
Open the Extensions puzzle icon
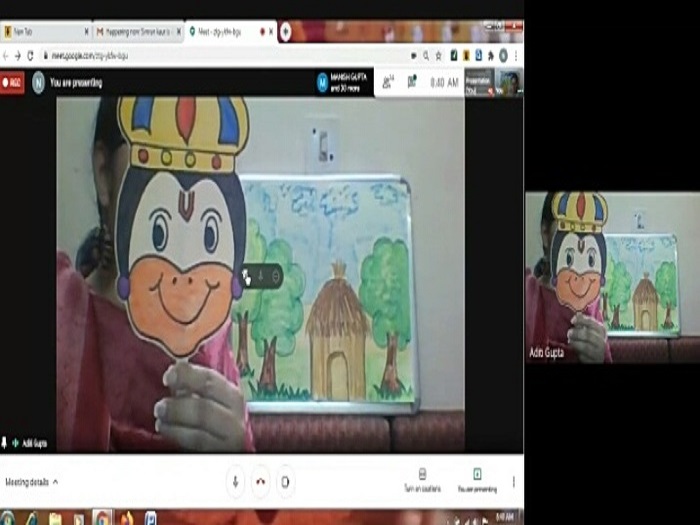[491, 55]
